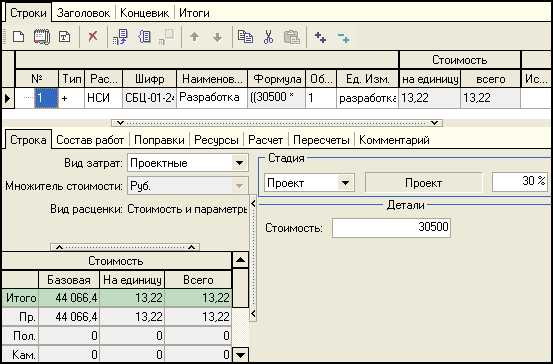
Task: Open the Поправки tab
Action: click(159, 140)
